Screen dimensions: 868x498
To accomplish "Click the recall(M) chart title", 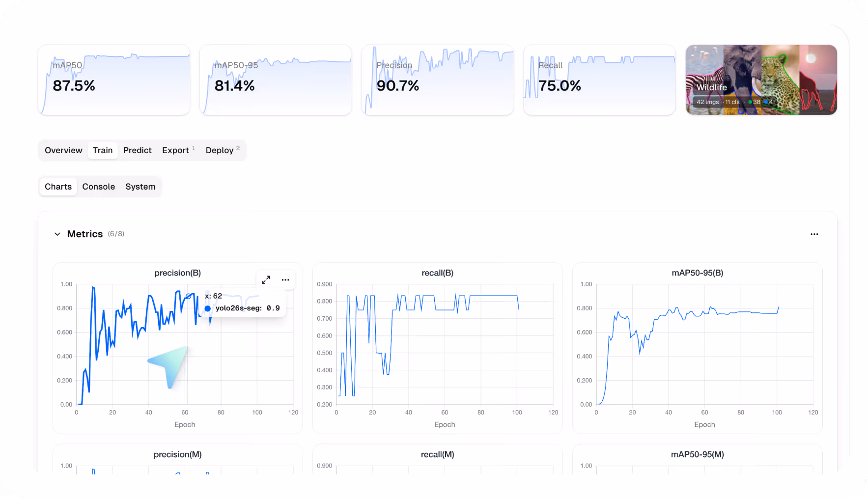I will pyautogui.click(x=437, y=455).
